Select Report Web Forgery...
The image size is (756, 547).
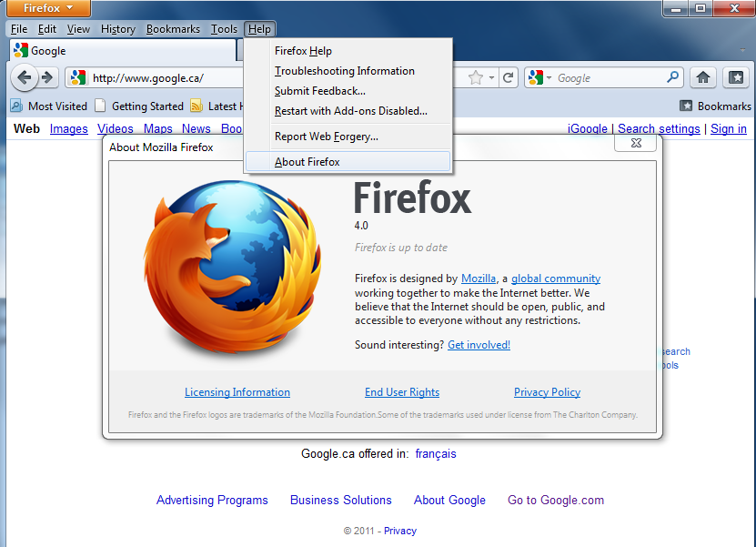(348, 137)
